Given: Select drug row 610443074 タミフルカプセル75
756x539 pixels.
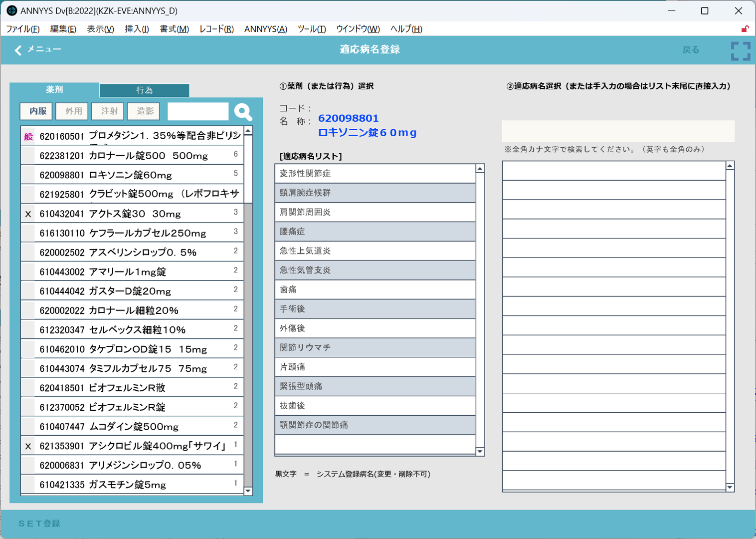Looking at the screenshot, I should point(132,369).
